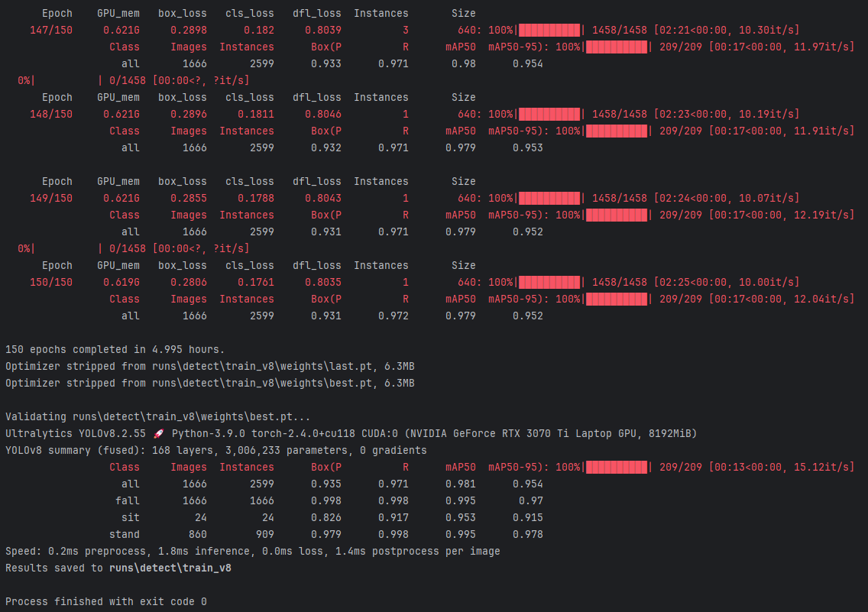Click the box_loss value 0.2806
The width and height of the screenshot is (868, 612).
coord(189,282)
